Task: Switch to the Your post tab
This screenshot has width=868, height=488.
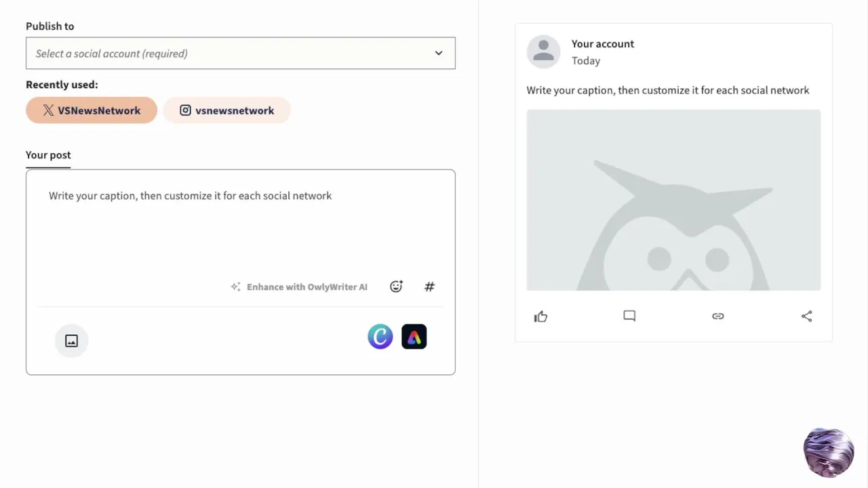Action: click(48, 155)
